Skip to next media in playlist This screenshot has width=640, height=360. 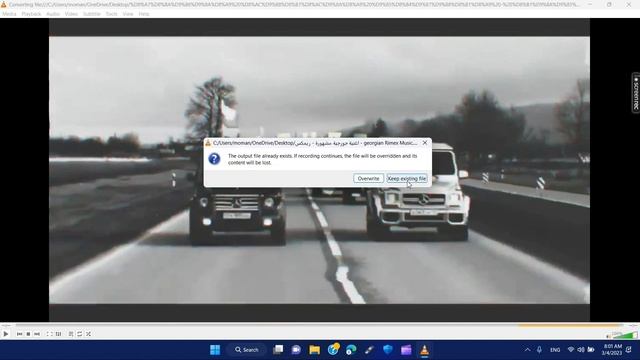click(37, 334)
